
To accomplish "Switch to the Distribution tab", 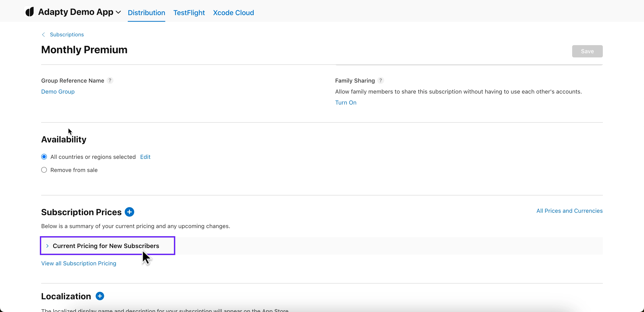I will (x=146, y=13).
